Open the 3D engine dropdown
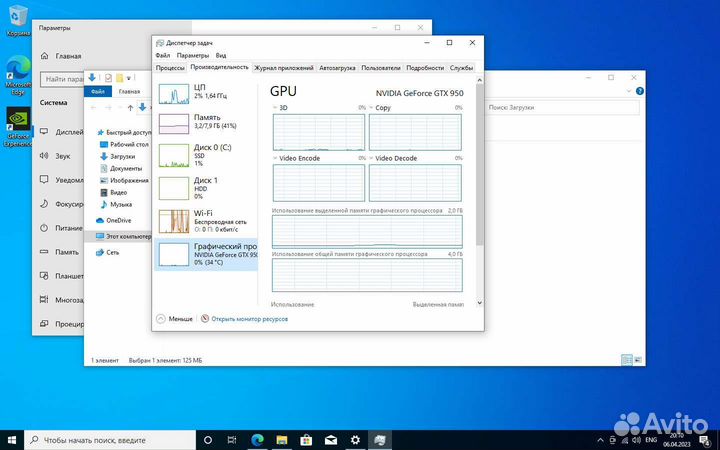720x450 pixels. point(275,108)
